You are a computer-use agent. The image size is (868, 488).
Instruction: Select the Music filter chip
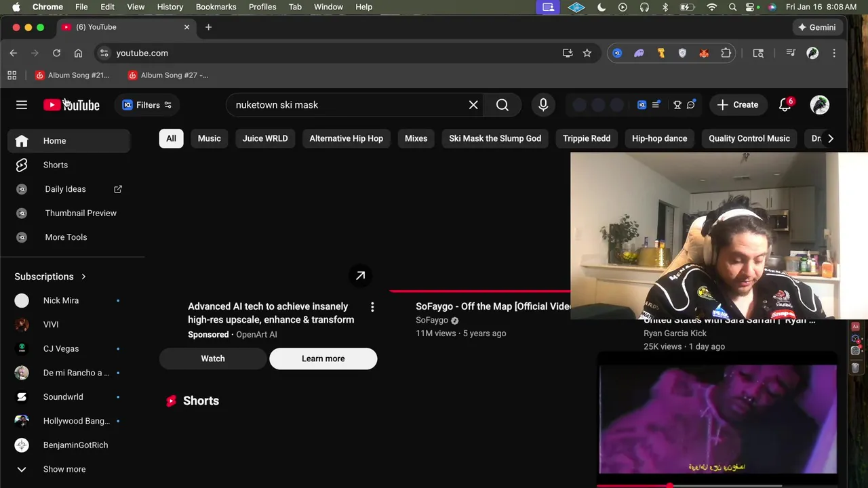[210, 138]
